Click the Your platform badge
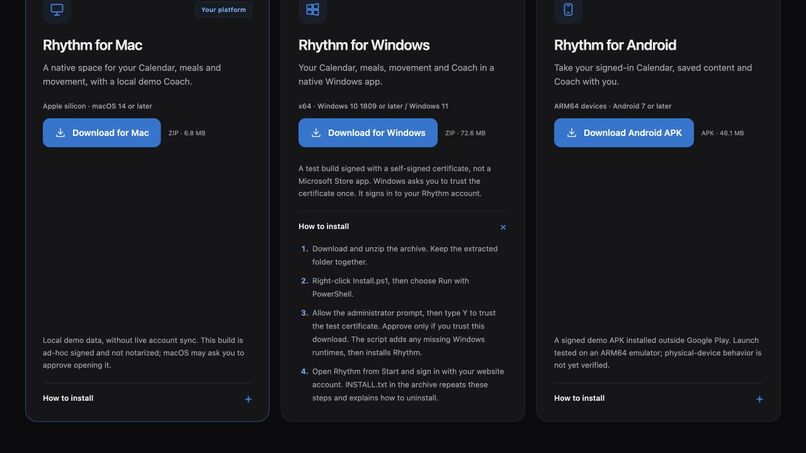 [224, 10]
